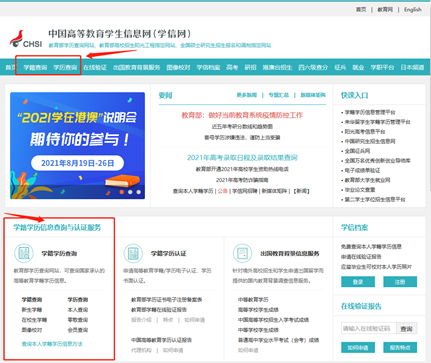431x363 pixels.
Task: Click the 报告特点 teal button
Action: coord(400,347)
